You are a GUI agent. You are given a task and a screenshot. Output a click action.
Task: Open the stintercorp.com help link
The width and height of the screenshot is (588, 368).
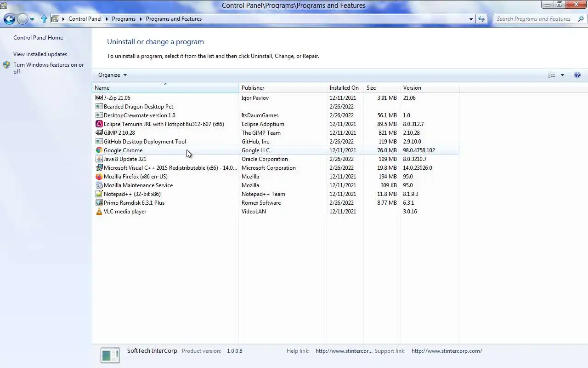(x=344, y=351)
